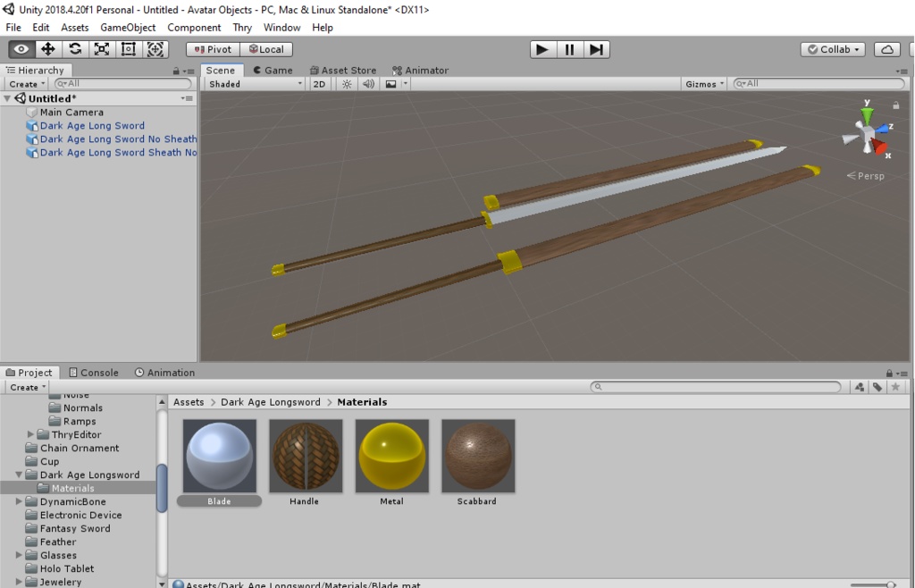915x588 pixels.
Task: Mute scene view audio
Action: pos(366,82)
